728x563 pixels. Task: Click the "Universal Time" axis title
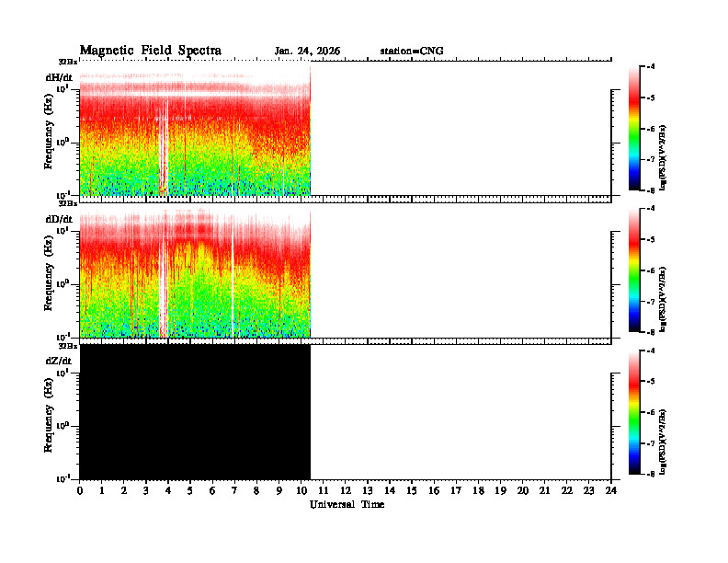coord(347,504)
